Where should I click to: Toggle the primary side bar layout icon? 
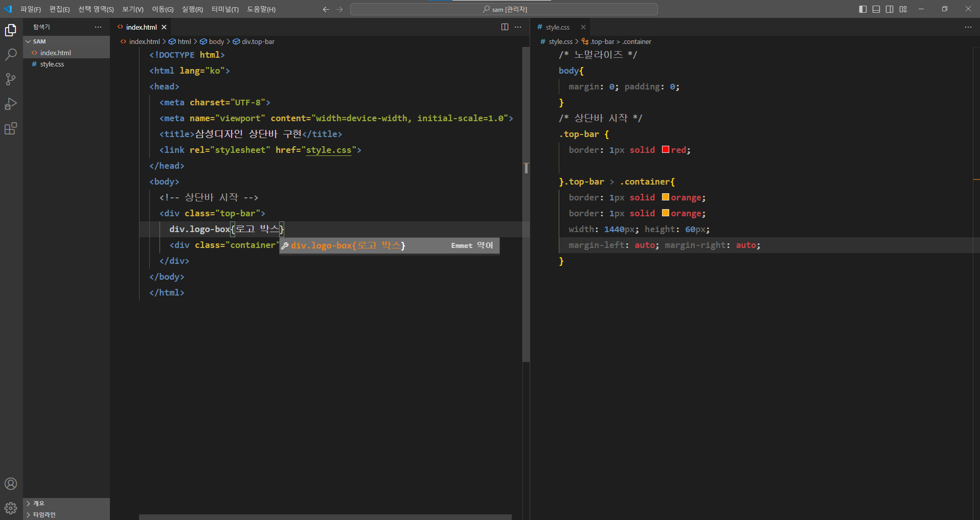tap(863, 9)
